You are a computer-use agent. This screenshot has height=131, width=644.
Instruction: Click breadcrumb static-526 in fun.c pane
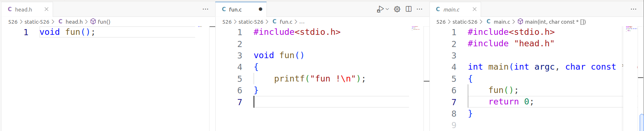[251, 22]
